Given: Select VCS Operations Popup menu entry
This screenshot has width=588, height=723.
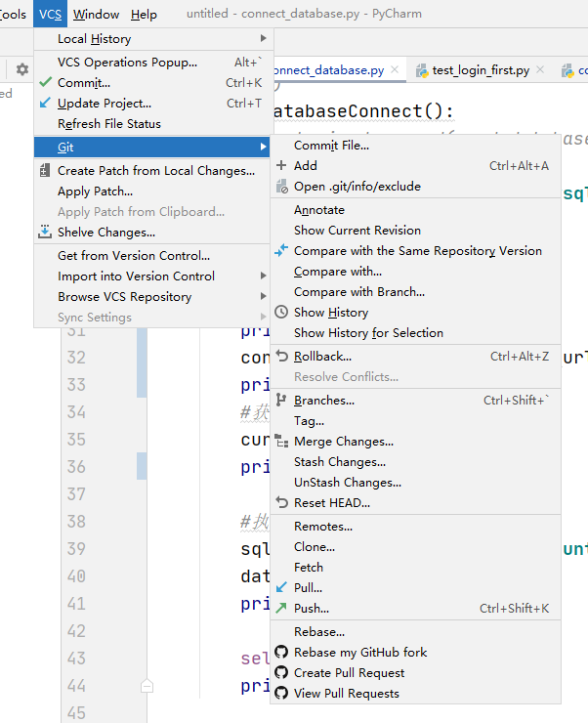Looking at the screenshot, I should tap(153, 62).
